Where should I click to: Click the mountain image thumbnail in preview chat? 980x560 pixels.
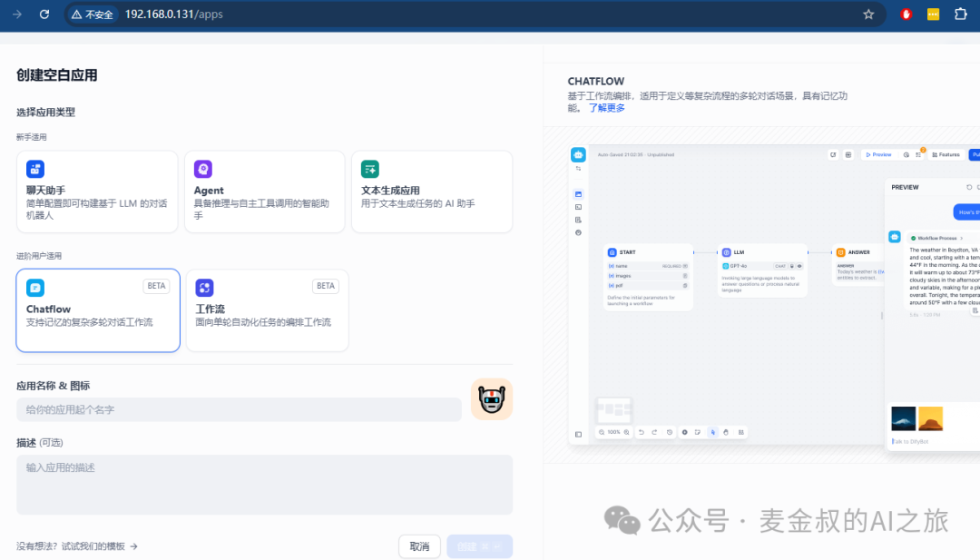click(x=903, y=418)
